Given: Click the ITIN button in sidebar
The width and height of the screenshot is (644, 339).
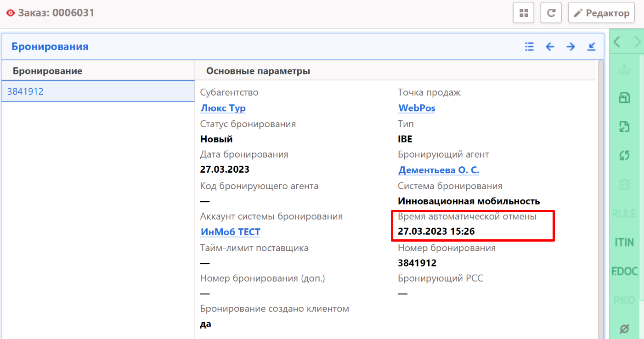Looking at the screenshot, I should point(624,242).
